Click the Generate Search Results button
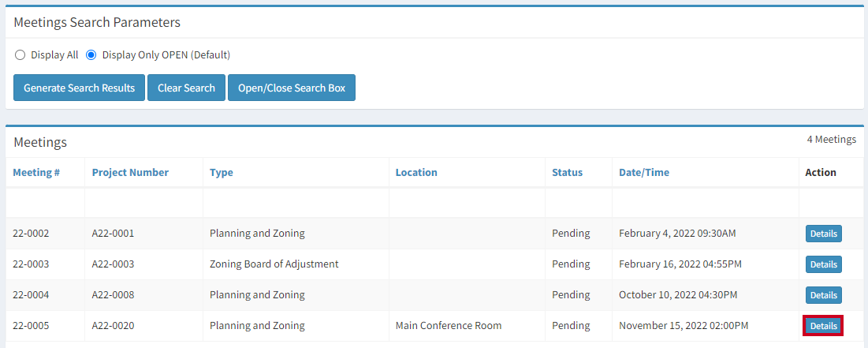 coord(79,88)
